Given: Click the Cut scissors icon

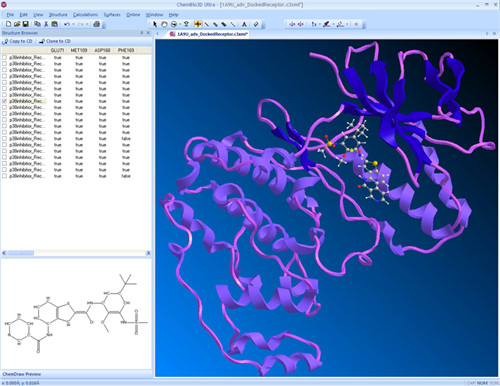Looking at the screenshot, I should coord(46,24).
